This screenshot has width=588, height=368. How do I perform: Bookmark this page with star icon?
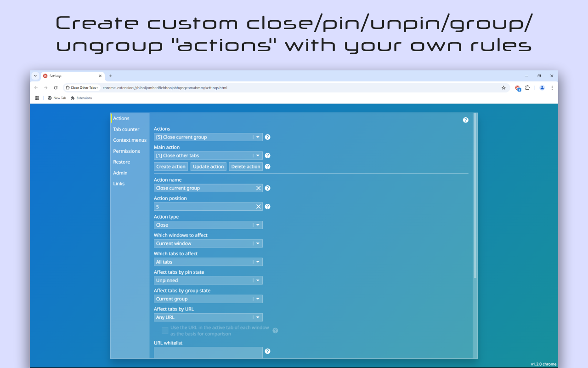503,87
